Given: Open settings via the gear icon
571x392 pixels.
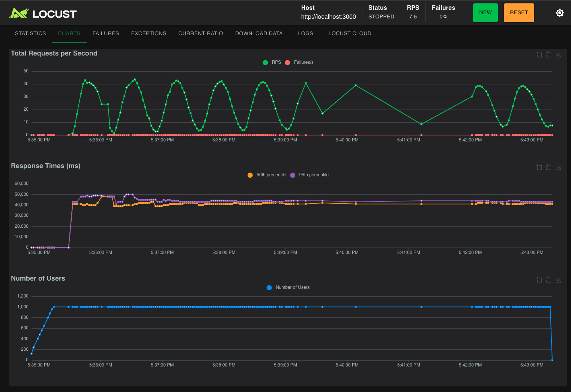Looking at the screenshot, I should [559, 13].
